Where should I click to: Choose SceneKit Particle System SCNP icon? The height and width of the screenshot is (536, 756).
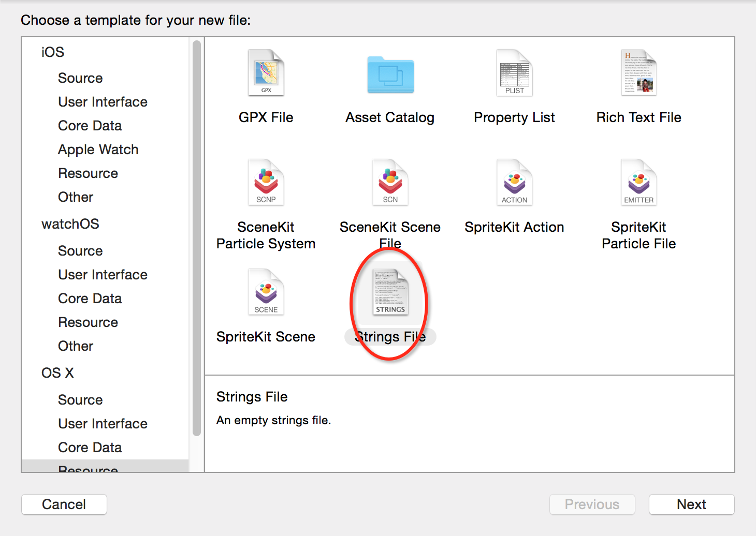(x=266, y=182)
